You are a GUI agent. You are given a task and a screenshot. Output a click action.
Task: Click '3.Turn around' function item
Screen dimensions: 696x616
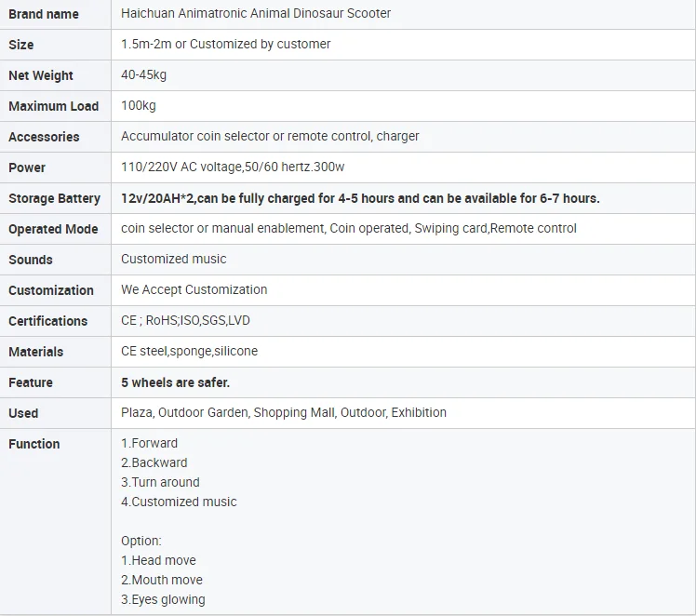(160, 482)
